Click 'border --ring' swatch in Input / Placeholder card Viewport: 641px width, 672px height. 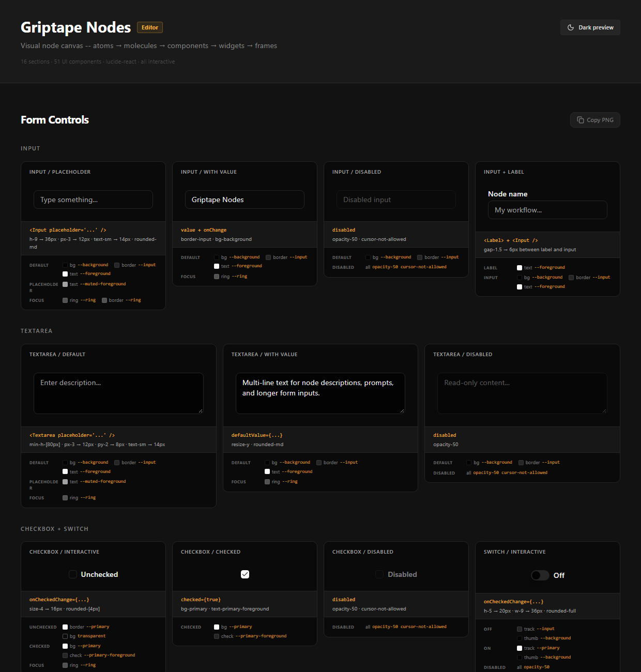(104, 300)
